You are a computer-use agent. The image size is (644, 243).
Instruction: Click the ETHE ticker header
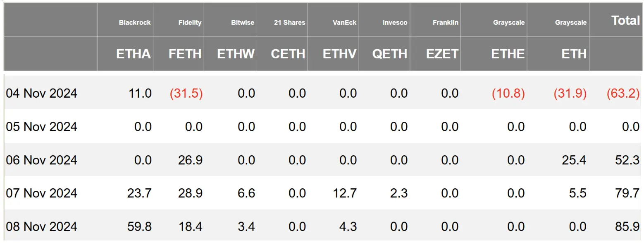508,54
